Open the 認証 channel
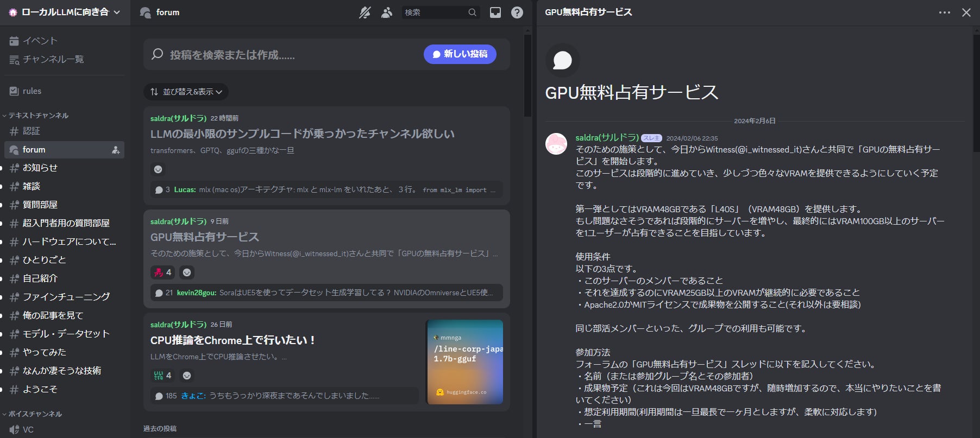This screenshot has height=438, width=980. coord(64,131)
